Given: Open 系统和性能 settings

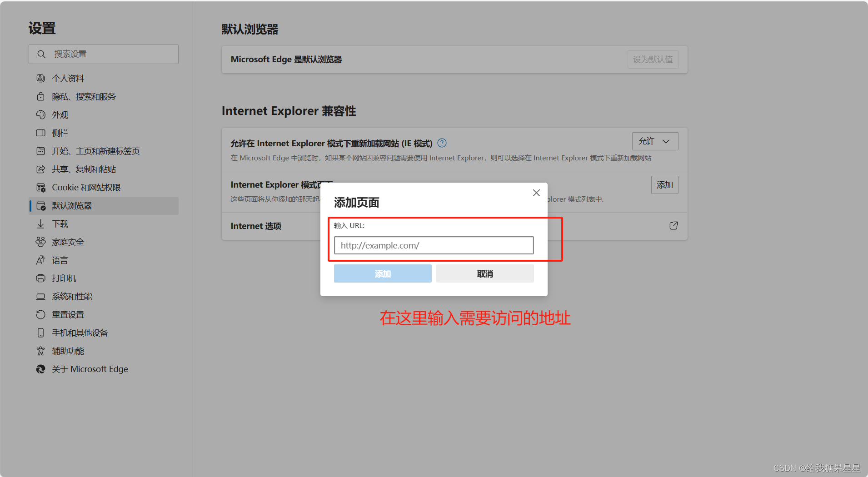Looking at the screenshot, I should point(104,296).
